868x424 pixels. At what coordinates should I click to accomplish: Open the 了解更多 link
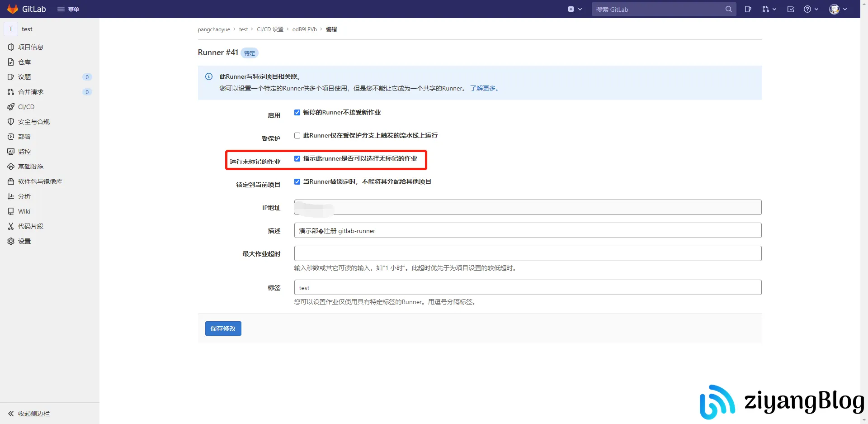(x=483, y=88)
